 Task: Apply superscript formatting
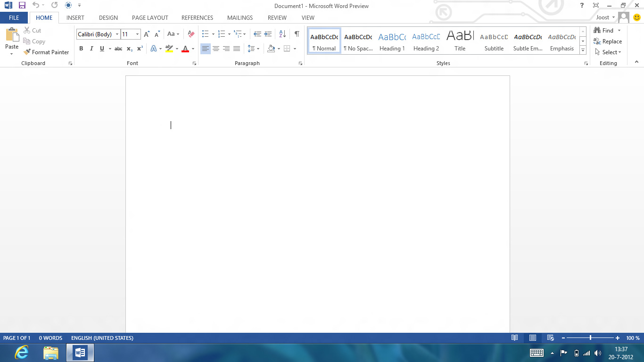140,49
